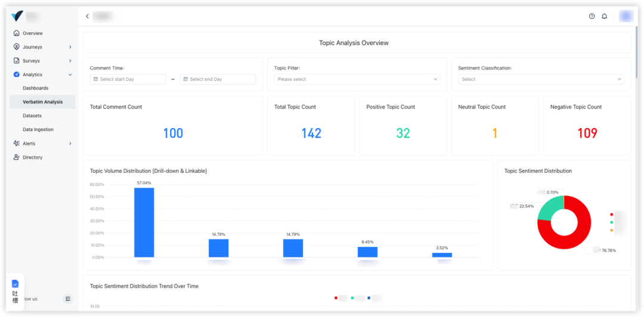Open Data Ingestion page

pyautogui.click(x=38, y=129)
